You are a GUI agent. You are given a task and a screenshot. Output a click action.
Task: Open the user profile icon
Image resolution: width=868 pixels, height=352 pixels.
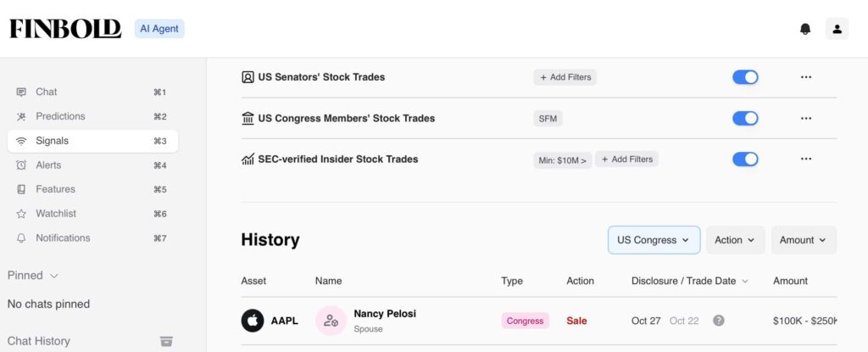837,29
